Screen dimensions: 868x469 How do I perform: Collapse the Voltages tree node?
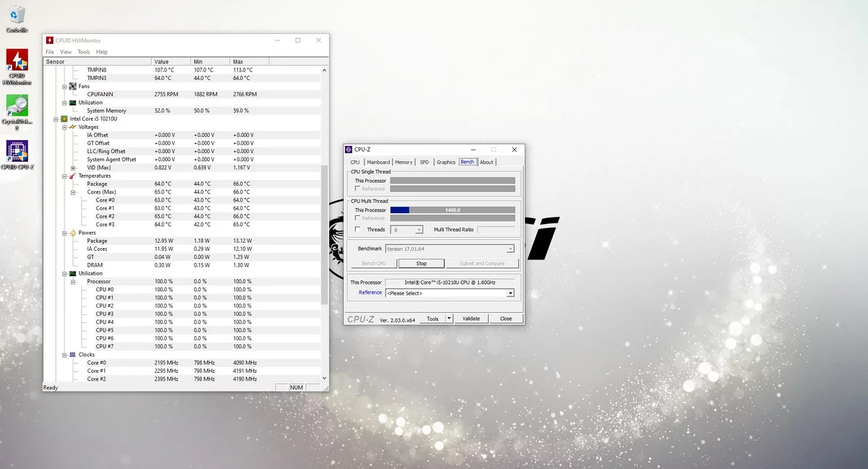coord(64,126)
